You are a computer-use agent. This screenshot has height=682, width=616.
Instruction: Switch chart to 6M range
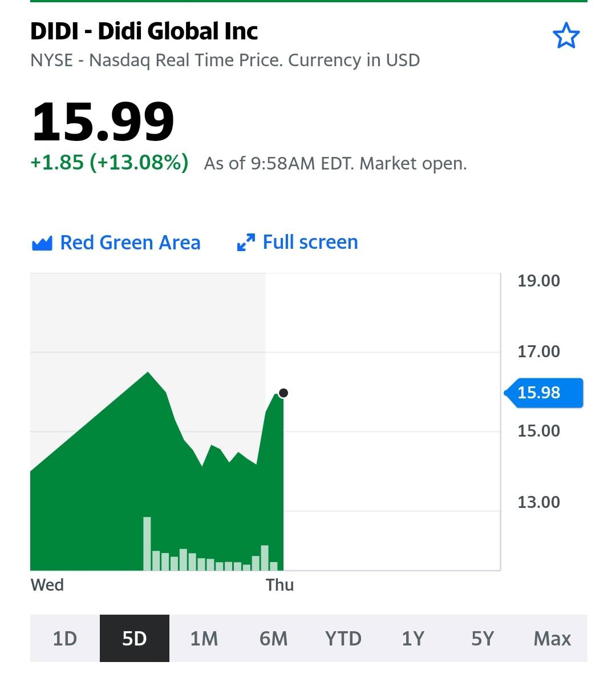click(273, 638)
